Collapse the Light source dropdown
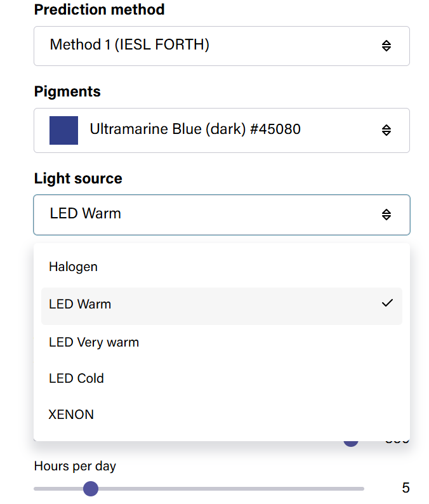This screenshot has width=429, height=504. click(221, 215)
